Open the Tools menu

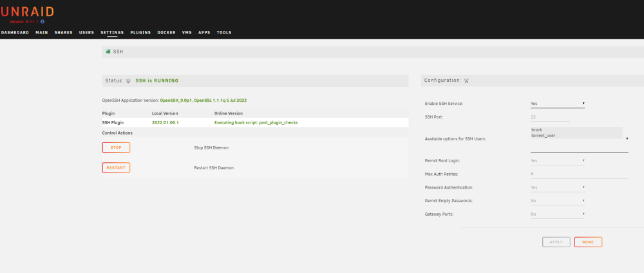tap(224, 32)
